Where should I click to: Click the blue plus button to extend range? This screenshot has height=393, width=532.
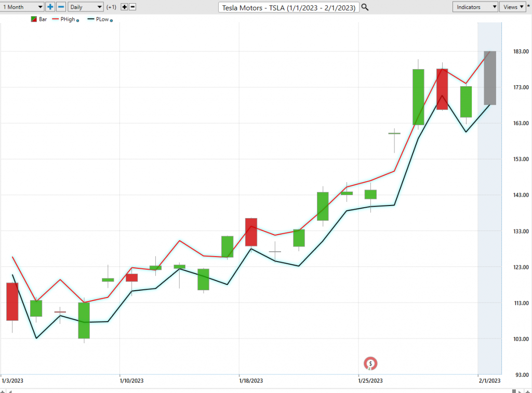point(50,7)
